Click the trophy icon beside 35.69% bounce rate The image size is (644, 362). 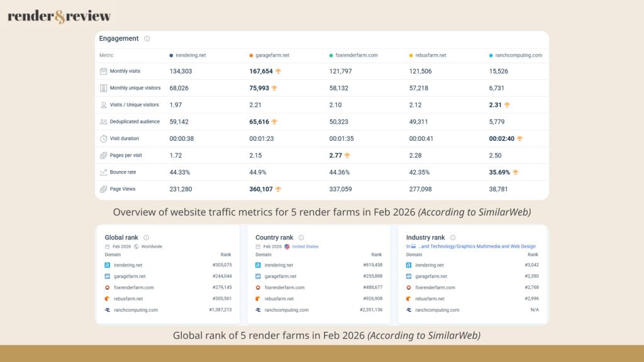(x=516, y=172)
